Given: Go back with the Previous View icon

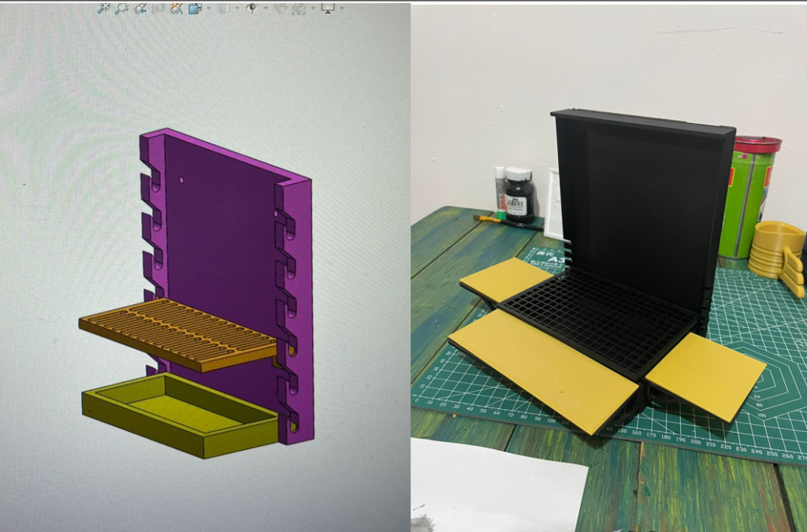Looking at the screenshot, I should [x=140, y=8].
